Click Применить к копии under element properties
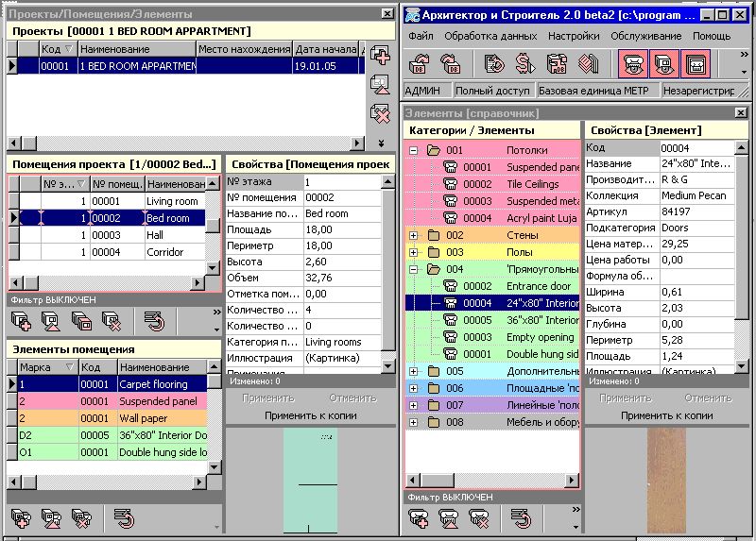The width and height of the screenshot is (756, 541). click(x=666, y=415)
